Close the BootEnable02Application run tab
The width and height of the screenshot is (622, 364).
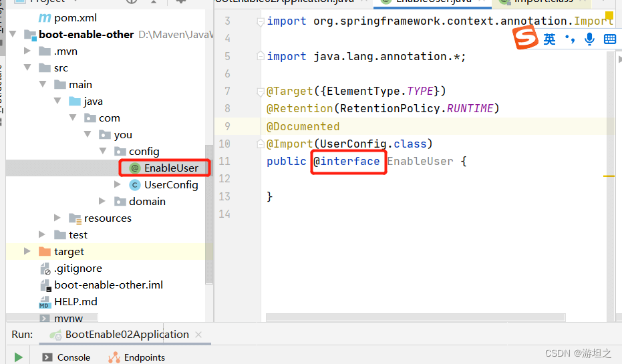[198, 335]
